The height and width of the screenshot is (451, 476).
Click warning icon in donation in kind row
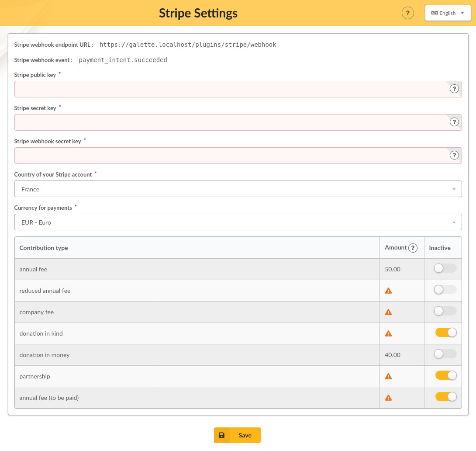(388, 334)
